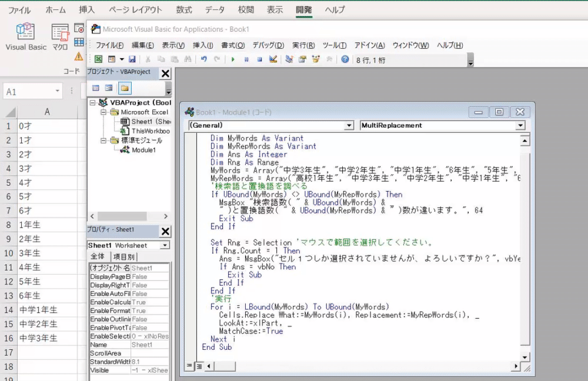The height and width of the screenshot is (381, 588).
Task: Open the MultiReplacement procedure dropdown
Action: [x=520, y=125]
